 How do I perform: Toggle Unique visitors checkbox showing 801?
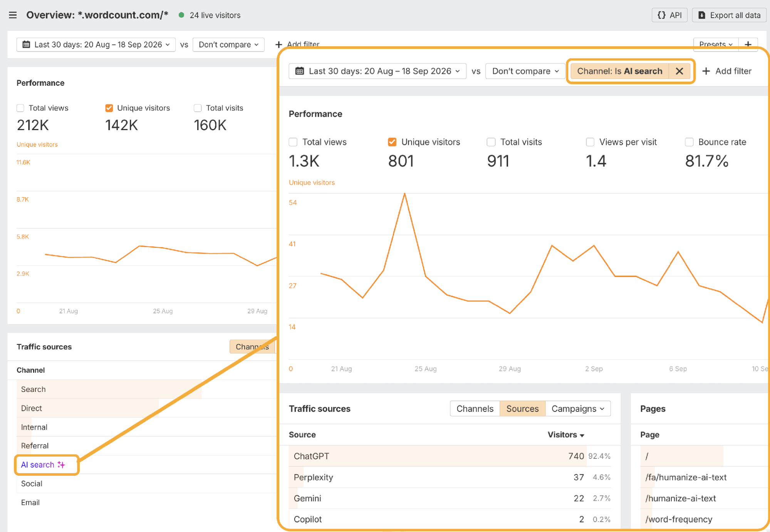click(392, 142)
